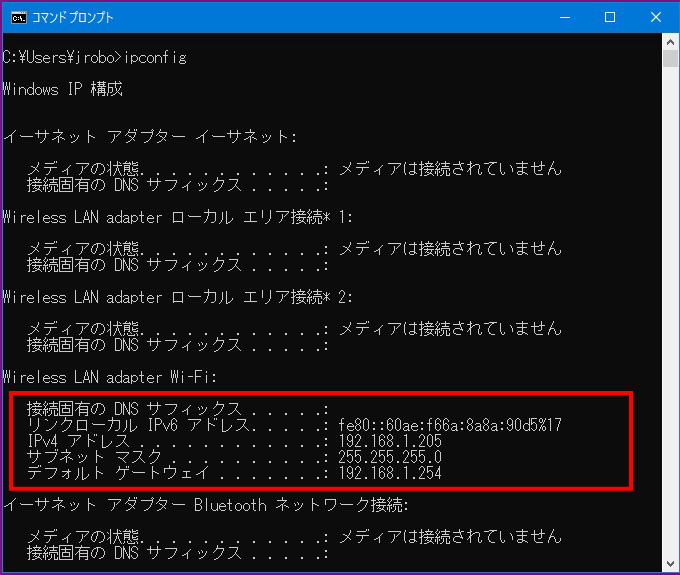Click the 'リンクローカル IPv6 アドレス' label
The height and width of the screenshot is (575, 680).
pyautogui.click(x=139, y=425)
